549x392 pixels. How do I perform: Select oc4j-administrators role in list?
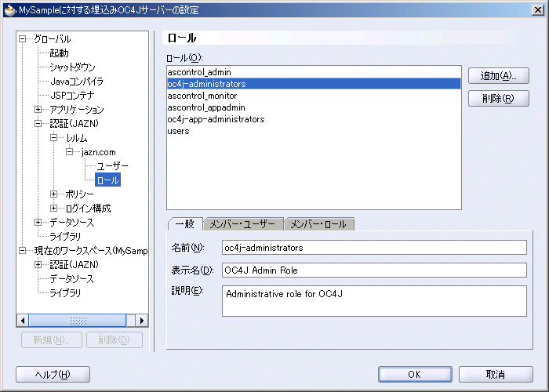[x=314, y=84]
